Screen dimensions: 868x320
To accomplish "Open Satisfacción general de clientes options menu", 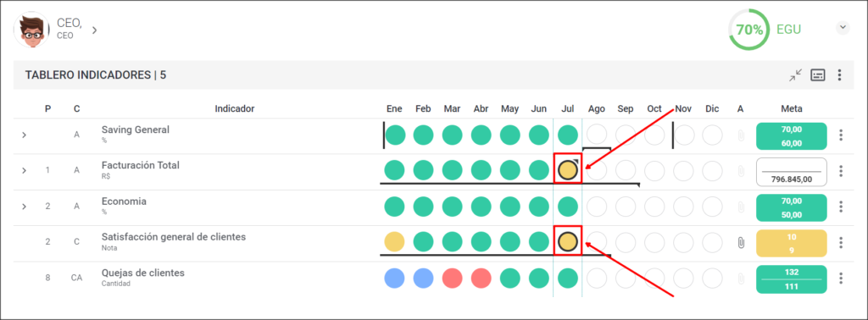I will point(841,243).
